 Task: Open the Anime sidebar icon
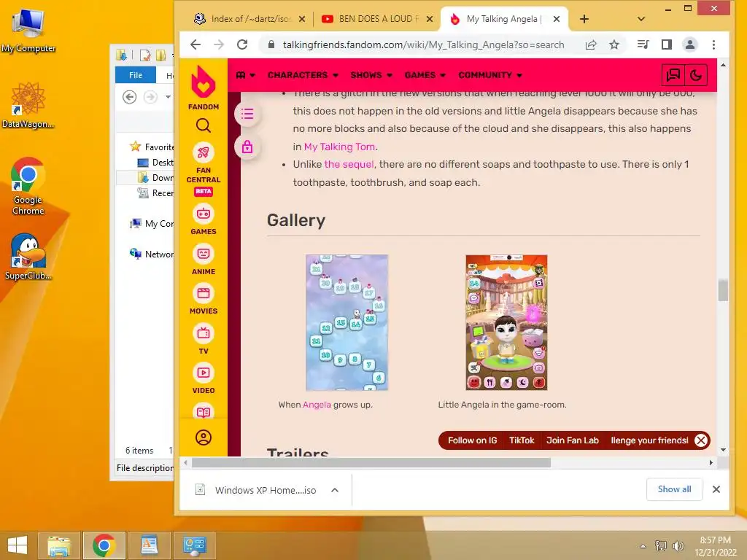tap(204, 254)
